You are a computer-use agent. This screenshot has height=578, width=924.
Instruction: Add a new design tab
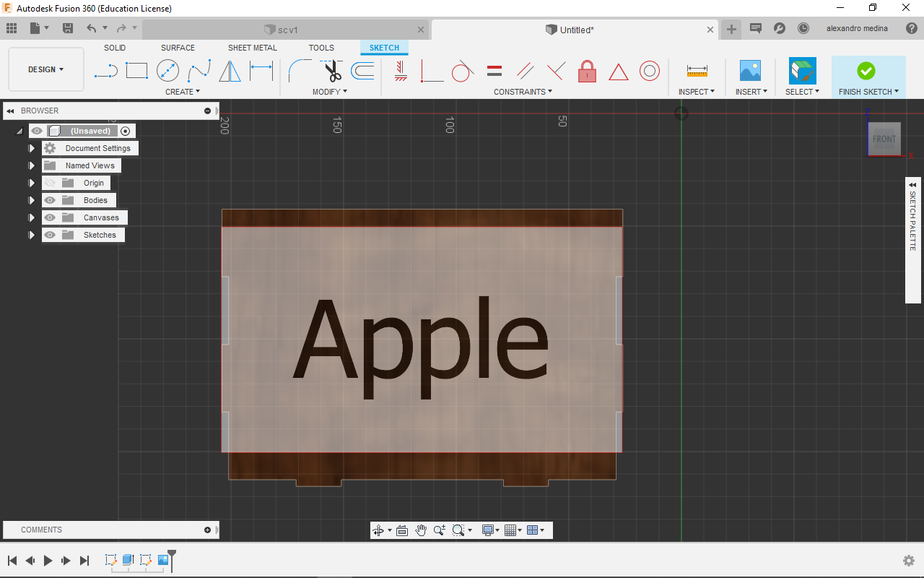(x=731, y=29)
